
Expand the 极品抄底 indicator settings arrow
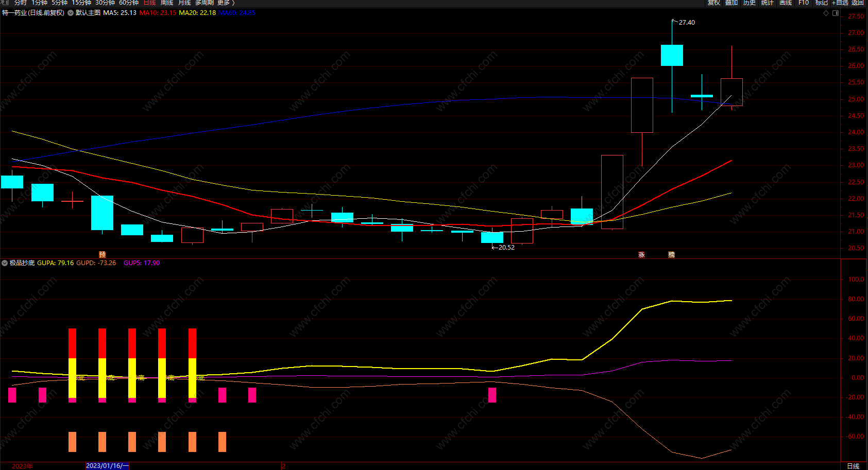pyautogui.click(x=5, y=263)
